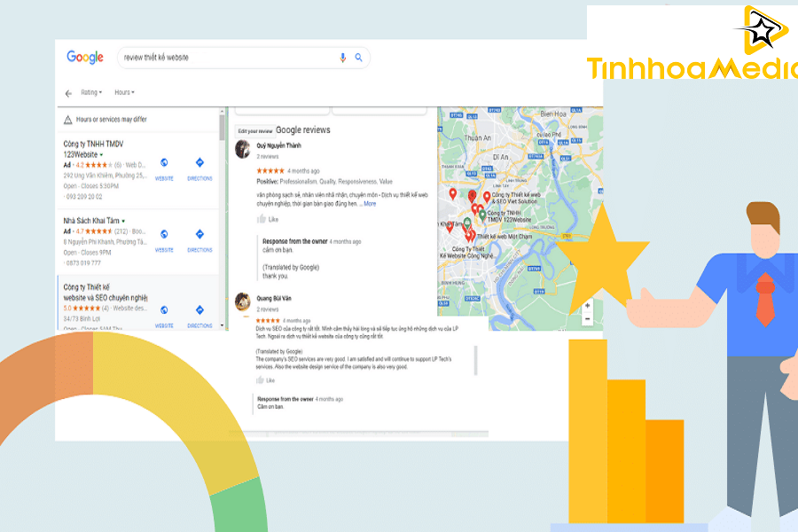Click the Google logo
This screenshot has width=798, height=532.
coord(85,58)
